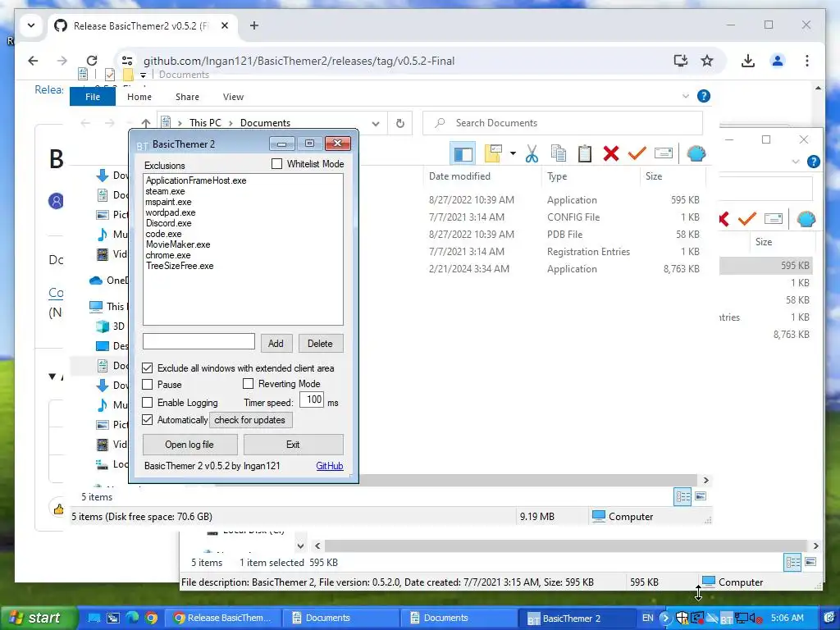Open the Chrome profile menu
840x630 pixels.
(x=778, y=61)
